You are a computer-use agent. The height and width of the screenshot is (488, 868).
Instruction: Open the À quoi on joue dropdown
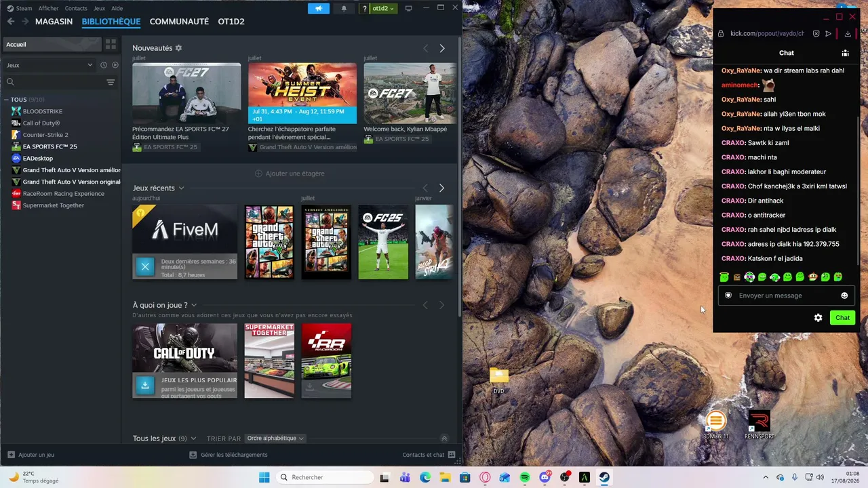coord(194,305)
